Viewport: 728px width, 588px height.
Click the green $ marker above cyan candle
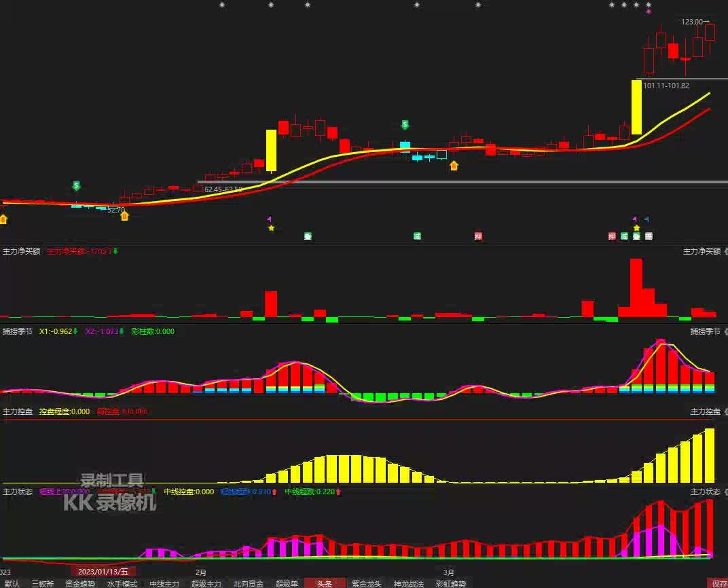405,125
